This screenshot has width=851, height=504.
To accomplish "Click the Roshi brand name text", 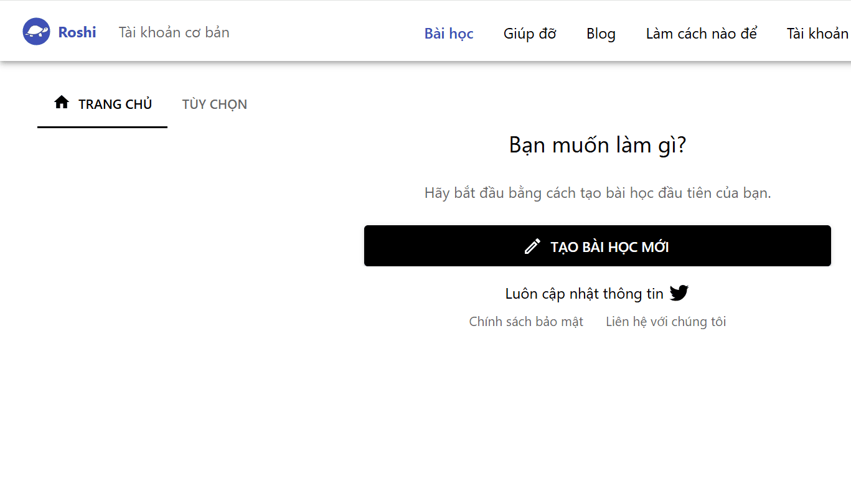I will (x=77, y=32).
